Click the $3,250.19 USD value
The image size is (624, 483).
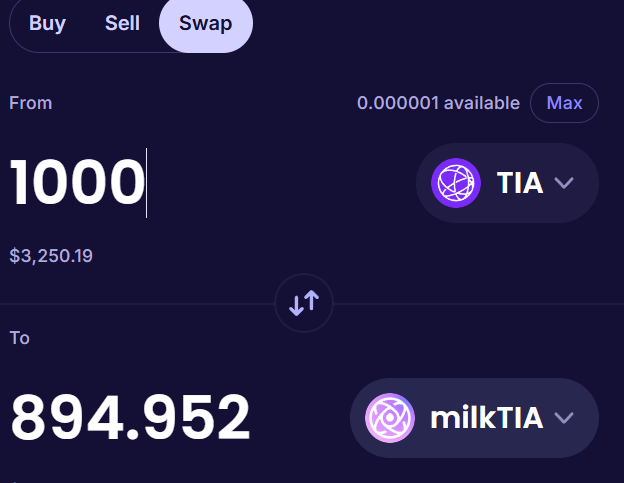51,256
